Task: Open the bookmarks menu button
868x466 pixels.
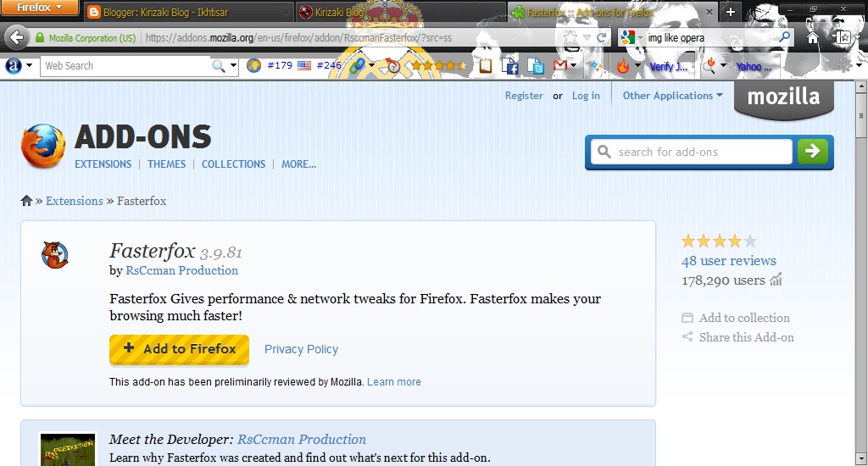Action: 843,37
